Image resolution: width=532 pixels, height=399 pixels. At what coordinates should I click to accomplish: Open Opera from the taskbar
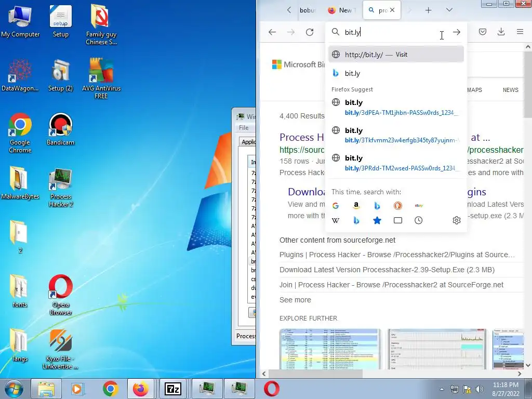(271, 389)
